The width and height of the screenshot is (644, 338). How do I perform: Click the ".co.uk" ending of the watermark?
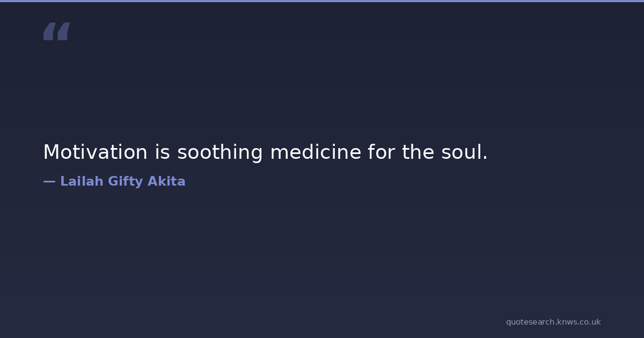589,322
